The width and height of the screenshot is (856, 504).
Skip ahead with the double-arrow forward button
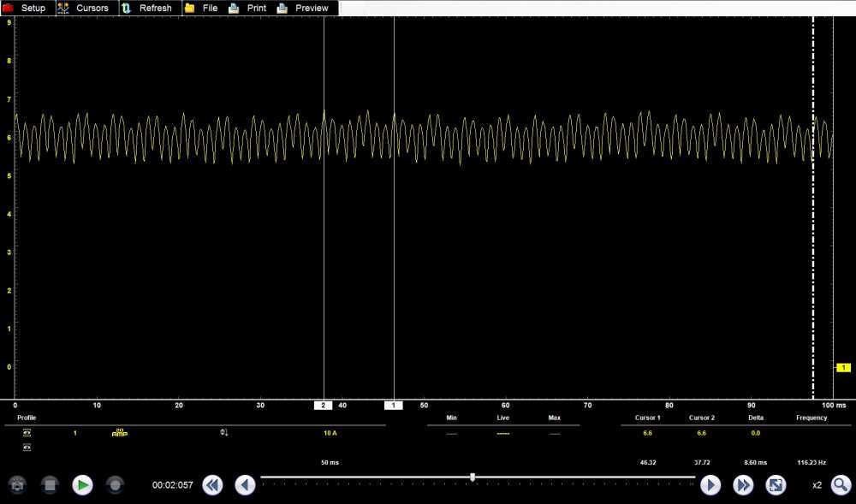[743, 485]
